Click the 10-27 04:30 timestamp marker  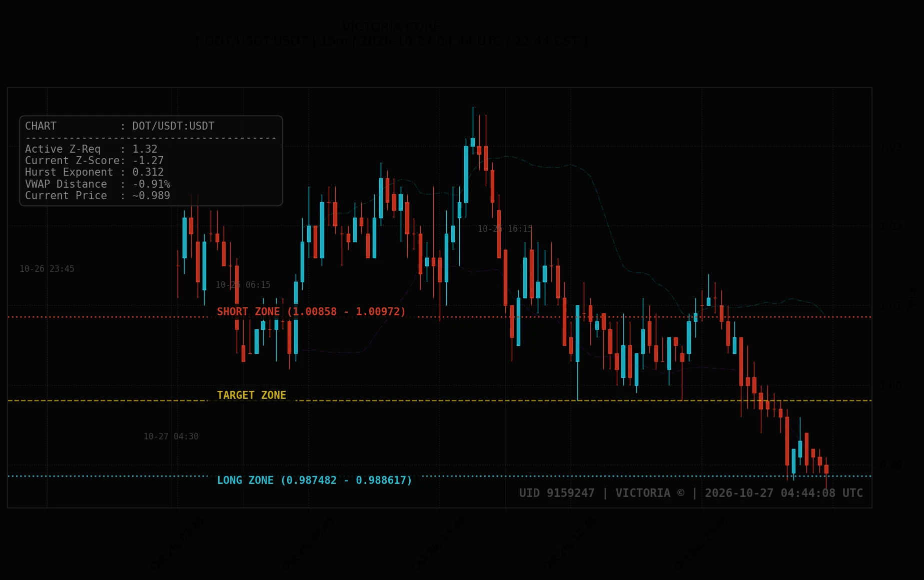(x=171, y=436)
